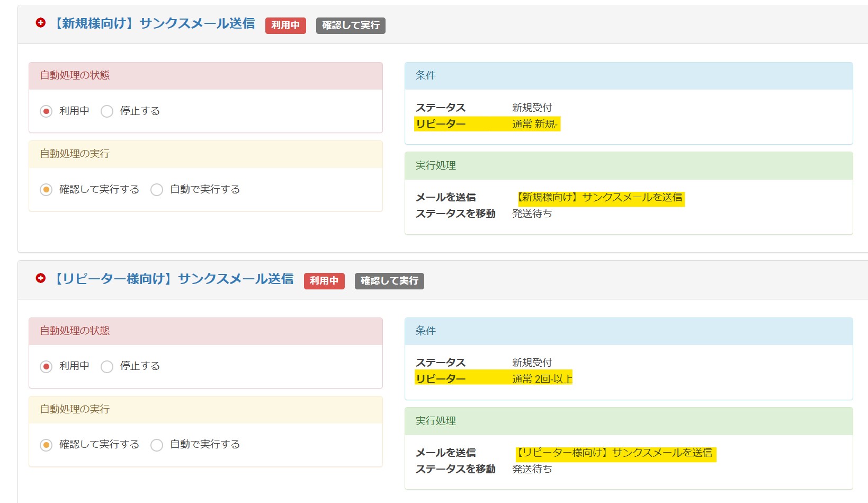This screenshot has width=868, height=503.
Task: Select 自動で実行する radio in 新規様向け section
Action: click(x=157, y=190)
